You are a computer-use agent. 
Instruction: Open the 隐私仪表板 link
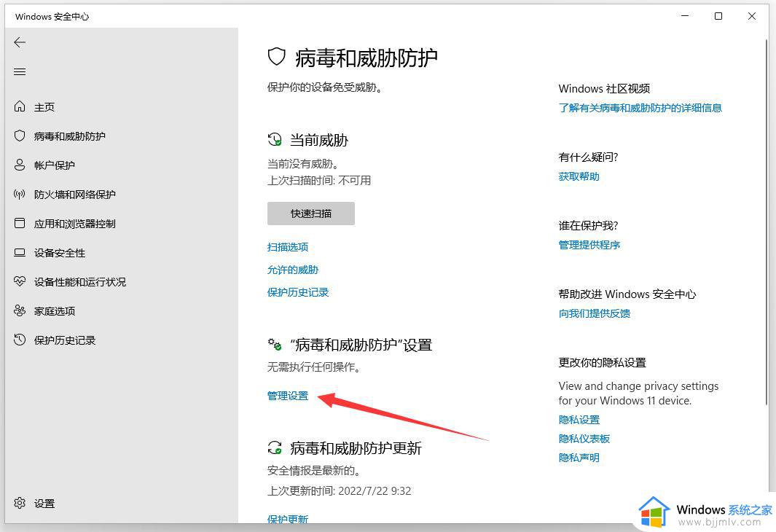tap(584, 439)
